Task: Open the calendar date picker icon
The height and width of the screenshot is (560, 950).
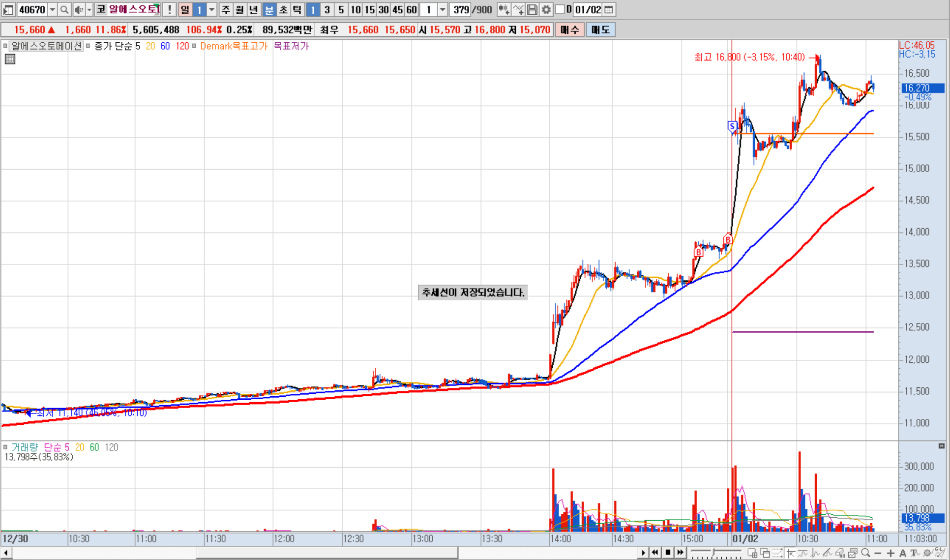Action: [x=609, y=9]
